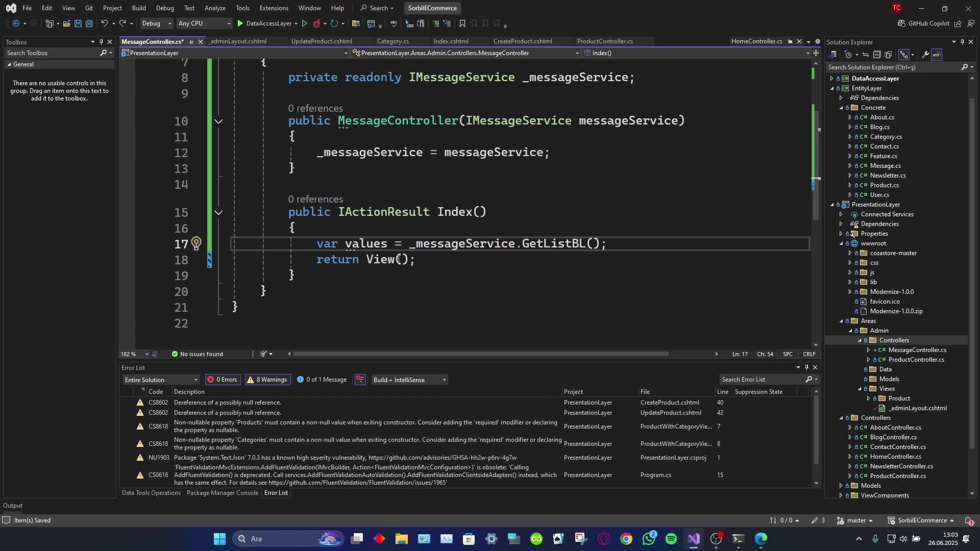Select MessageController.cs in Solution Explorer
The height and width of the screenshot is (551, 980).
[x=917, y=350]
